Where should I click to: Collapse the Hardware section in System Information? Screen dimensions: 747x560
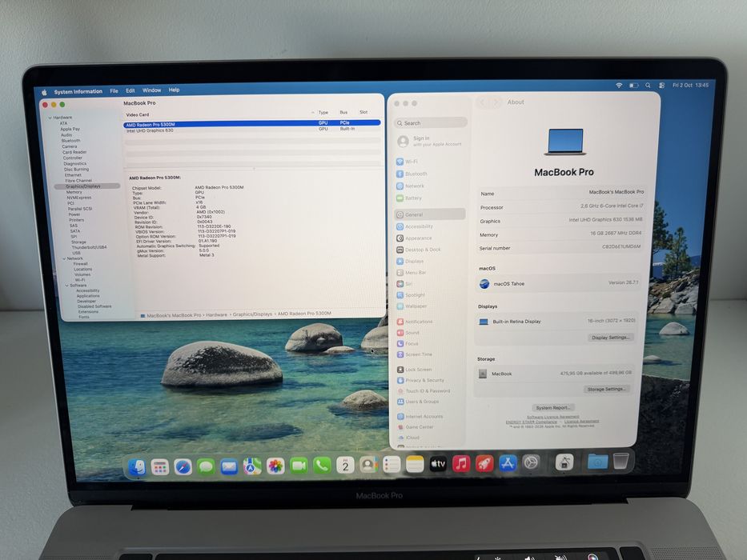click(x=50, y=118)
